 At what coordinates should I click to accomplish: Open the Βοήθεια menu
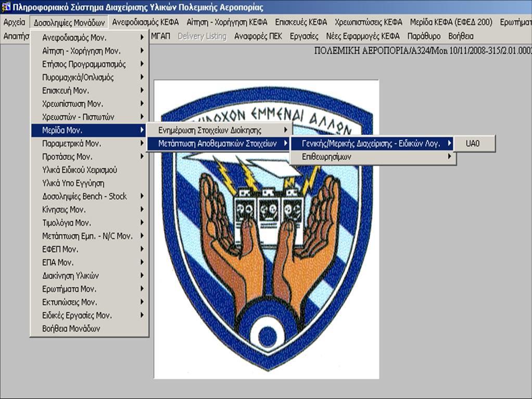(461, 36)
